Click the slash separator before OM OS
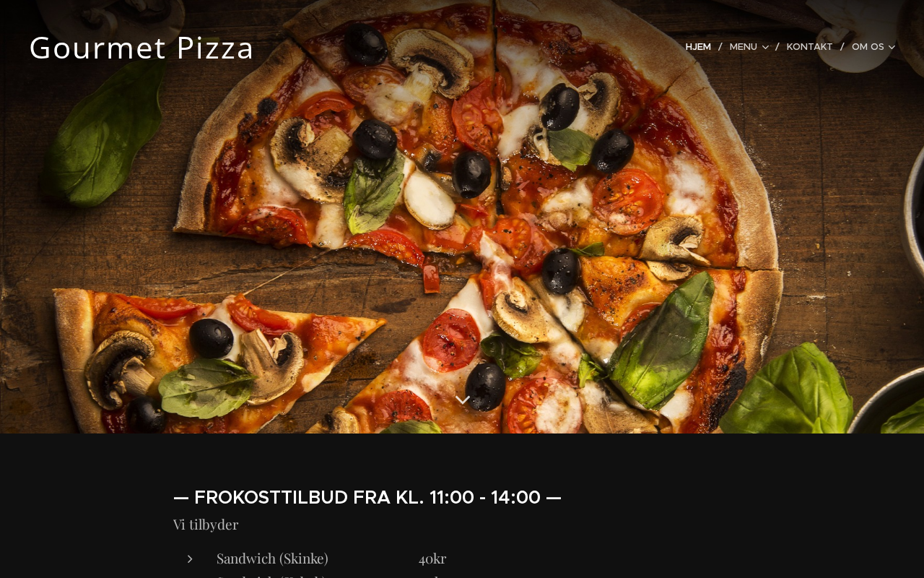Image resolution: width=924 pixels, height=578 pixels. click(x=842, y=47)
